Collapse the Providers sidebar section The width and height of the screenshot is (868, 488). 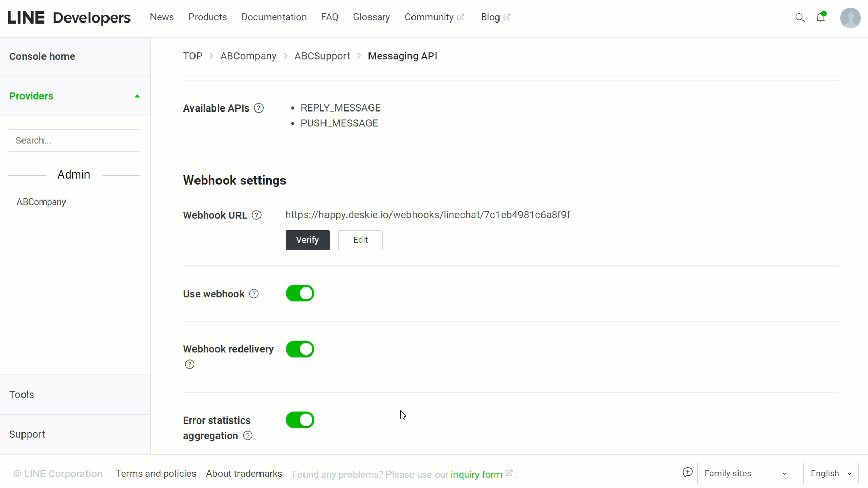pos(137,96)
